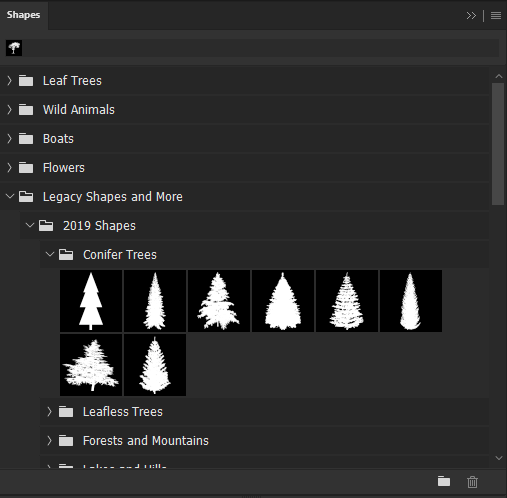Click the Leafless Trees folder icon
The image size is (507, 498).
(66, 412)
